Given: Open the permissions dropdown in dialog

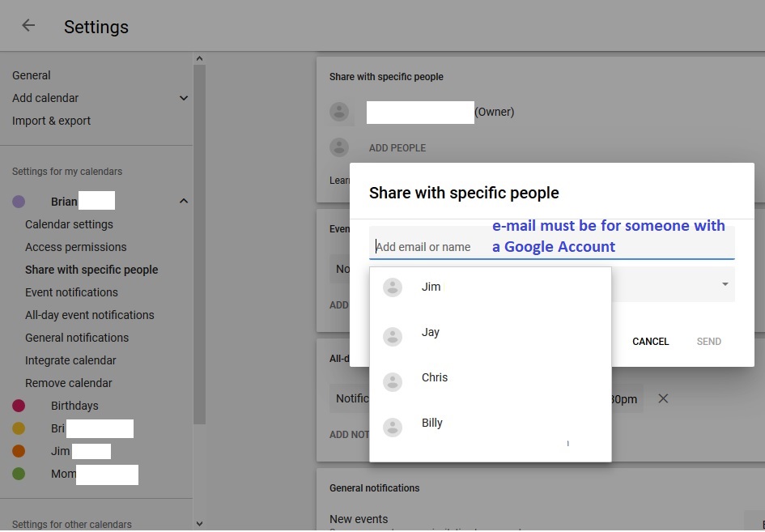Looking at the screenshot, I should click(725, 284).
